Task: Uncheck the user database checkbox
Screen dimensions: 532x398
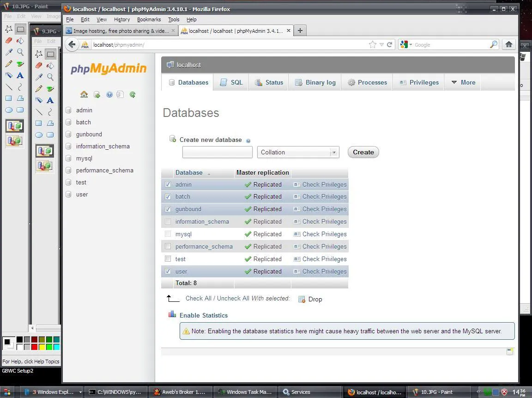Action: click(x=168, y=271)
